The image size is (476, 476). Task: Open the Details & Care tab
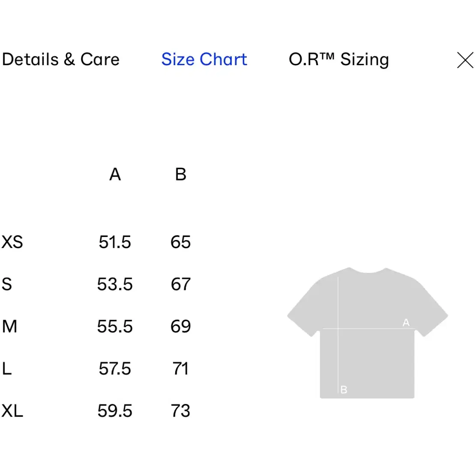pos(61,59)
